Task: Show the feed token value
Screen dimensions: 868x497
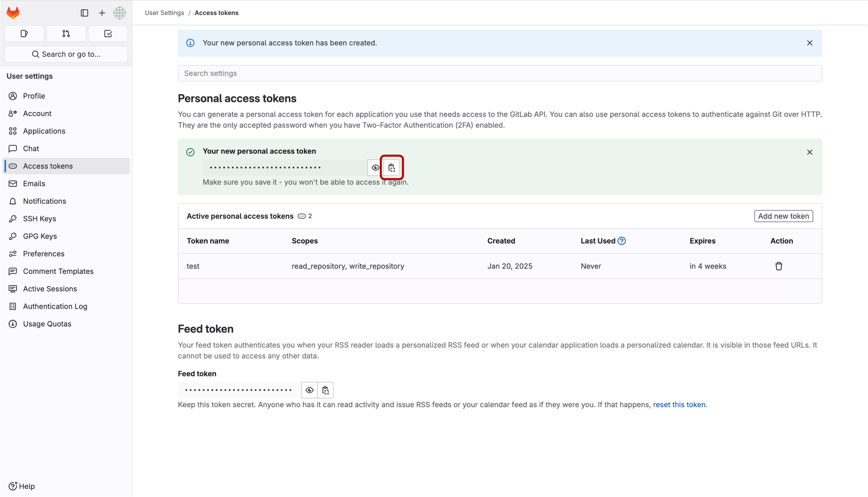Action: tap(309, 390)
